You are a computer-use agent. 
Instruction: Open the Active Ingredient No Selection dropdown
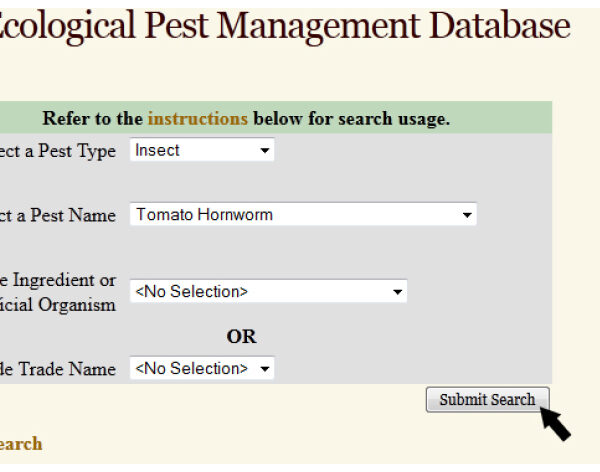267,292
